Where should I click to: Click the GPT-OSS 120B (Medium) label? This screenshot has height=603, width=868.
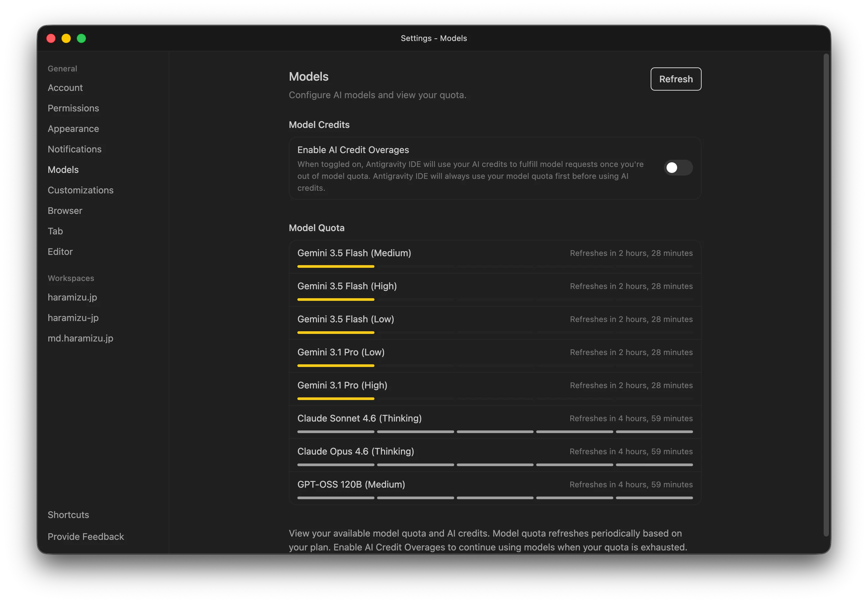351,484
